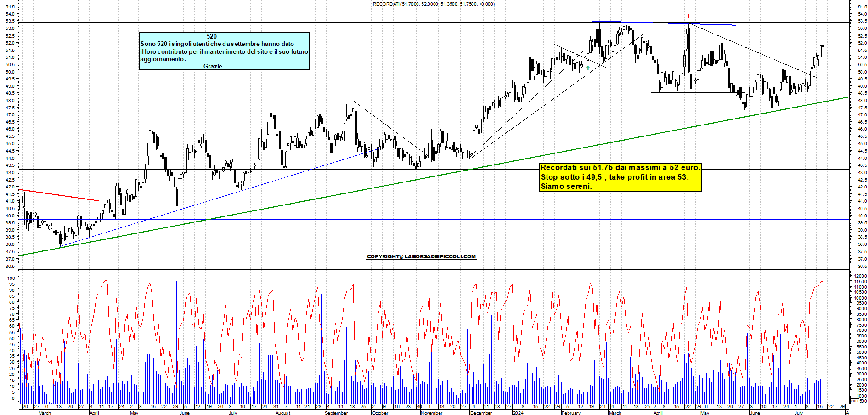The height and width of the screenshot is (415, 868).
Task: Click "Recordati sui 51,75 dai massimi a 52 euro"
Action: click(x=620, y=167)
